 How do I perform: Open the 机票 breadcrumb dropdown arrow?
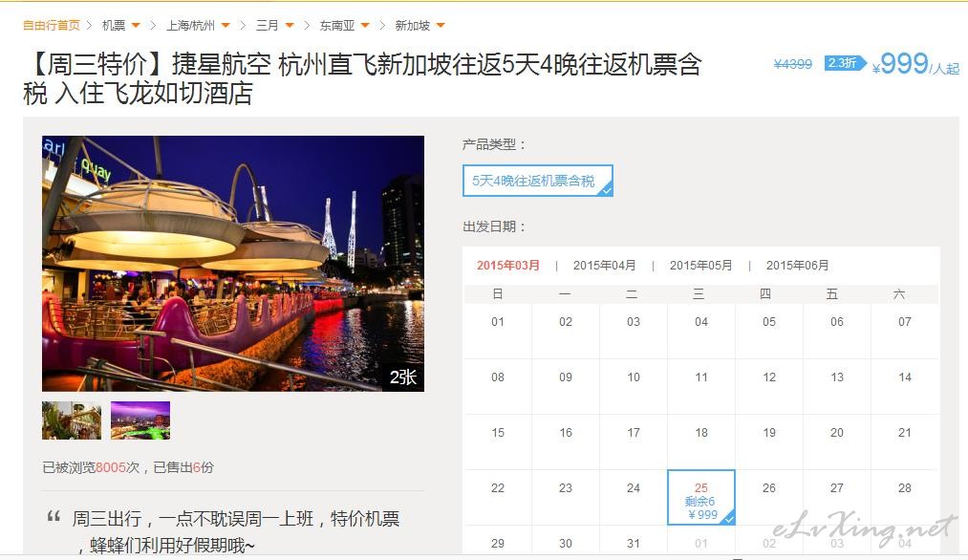(x=136, y=26)
